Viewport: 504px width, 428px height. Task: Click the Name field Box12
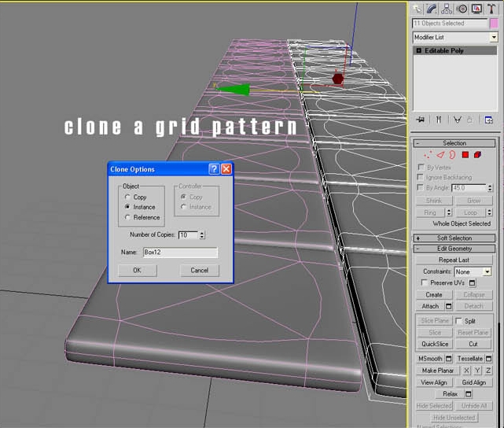pos(180,252)
